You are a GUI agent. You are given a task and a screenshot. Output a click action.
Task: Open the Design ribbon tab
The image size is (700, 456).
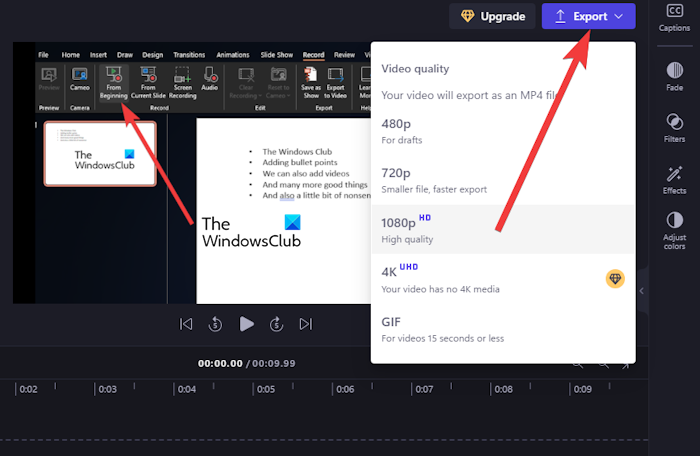point(153,55)
